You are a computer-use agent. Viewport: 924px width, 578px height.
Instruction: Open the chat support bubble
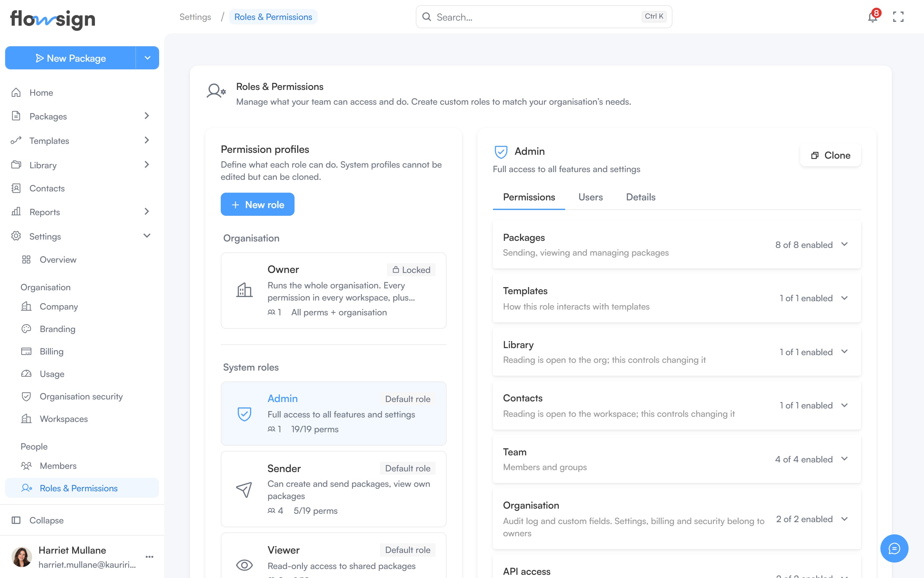point(894,548)
